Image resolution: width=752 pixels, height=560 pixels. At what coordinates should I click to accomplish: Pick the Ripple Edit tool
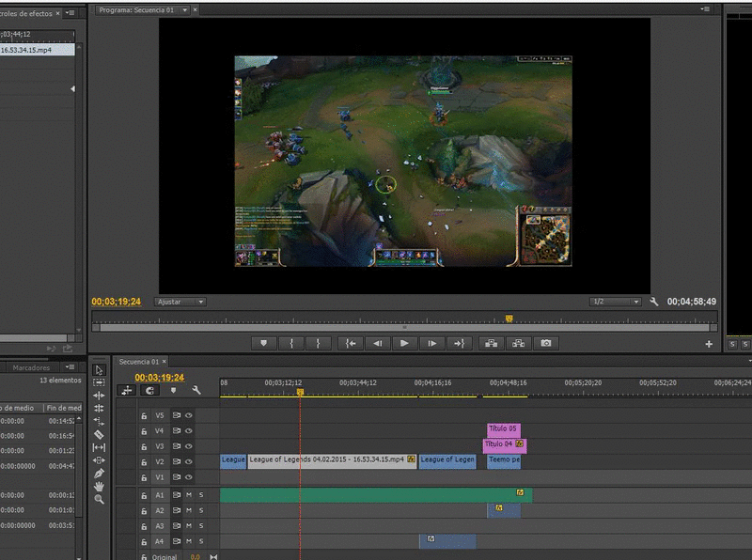99,396
